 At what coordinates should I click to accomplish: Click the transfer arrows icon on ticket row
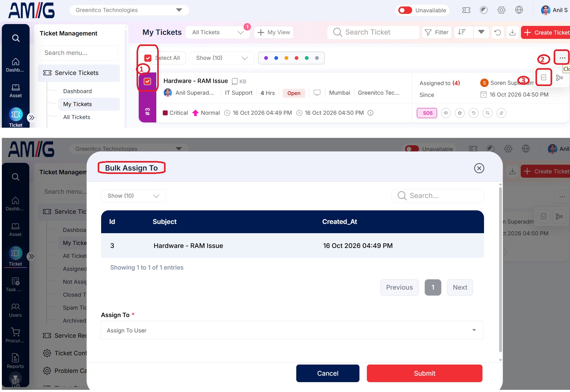(487, 113)
